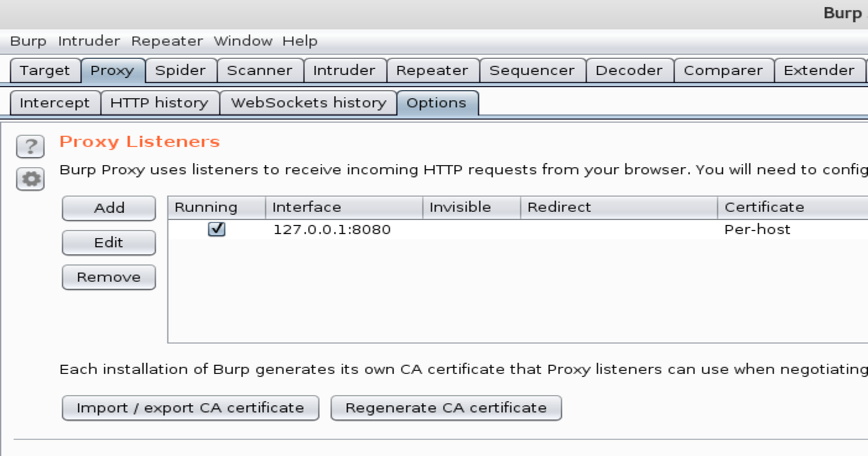Viewport: 868px width, 456px height.
Task: Open the Burp menu
Action: [28, 41]
